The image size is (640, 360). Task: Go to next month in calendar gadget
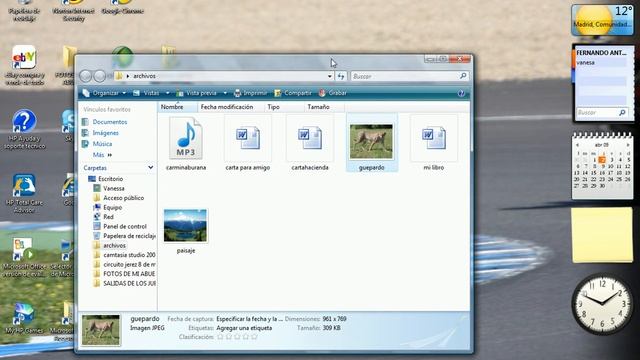(x=628, y=145)
